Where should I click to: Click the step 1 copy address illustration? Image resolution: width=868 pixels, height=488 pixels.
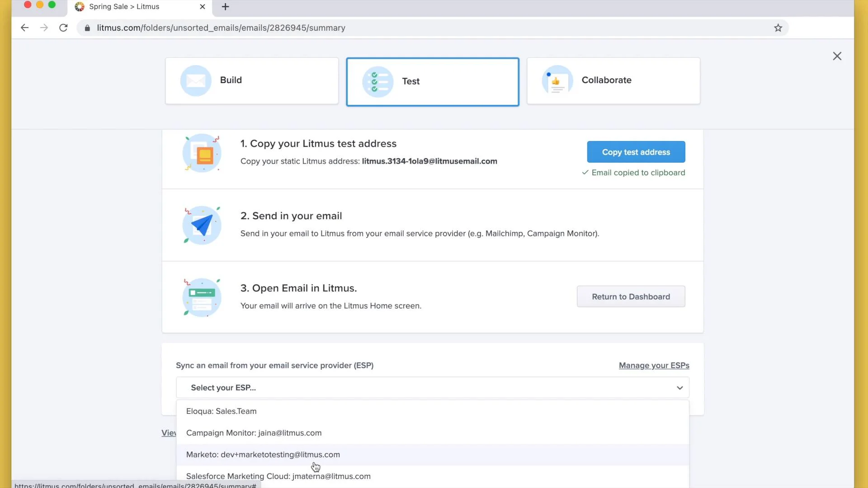pyautogui.click(x=202, y=153)
